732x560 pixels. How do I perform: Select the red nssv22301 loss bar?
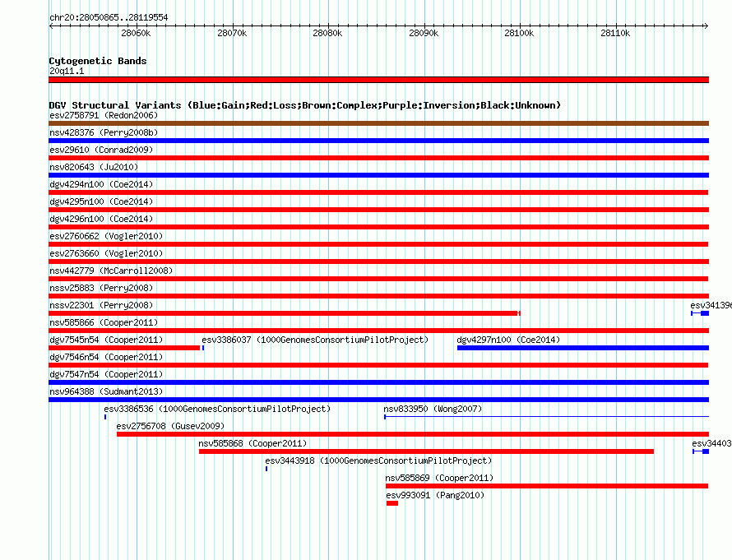pyautogui.click(x=285, y=313)
